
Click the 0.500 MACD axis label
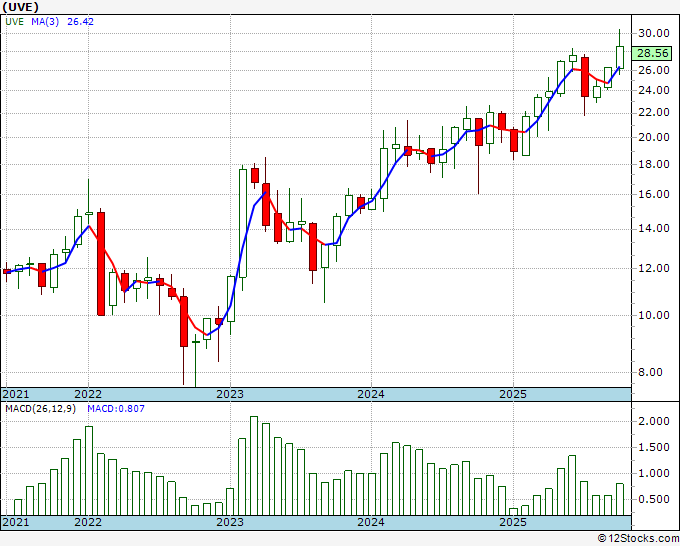[654, 499]
